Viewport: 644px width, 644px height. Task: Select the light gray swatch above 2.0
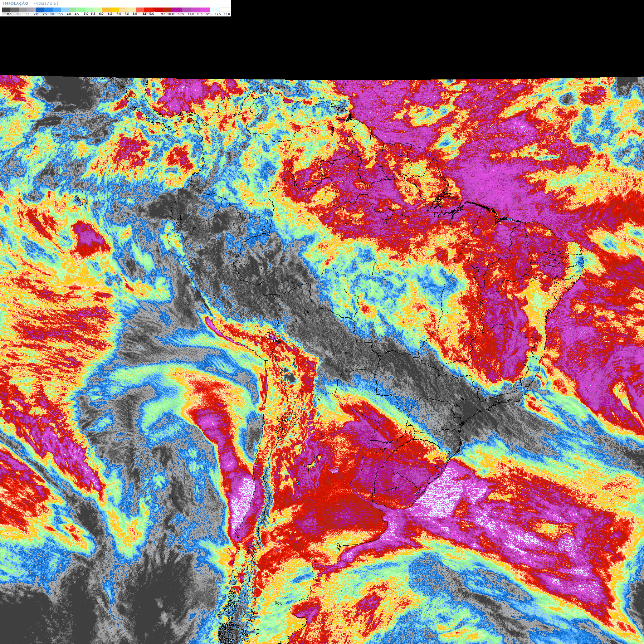31,10
